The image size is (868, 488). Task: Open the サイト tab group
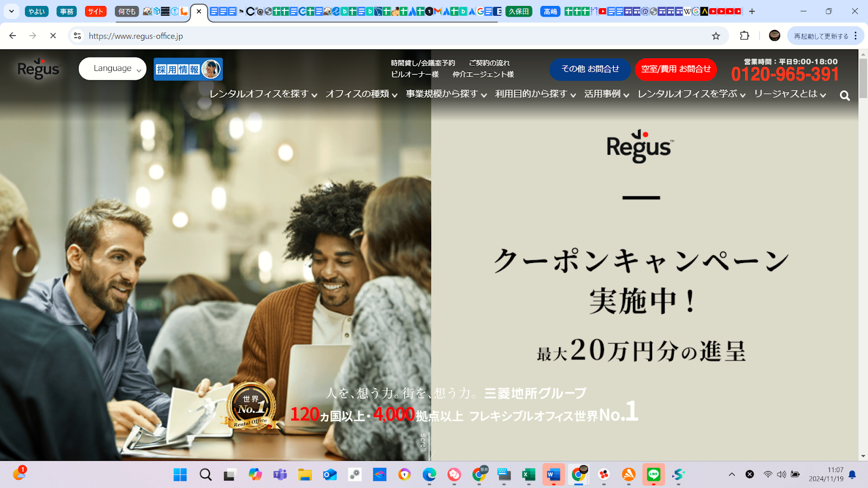(95, 11)
